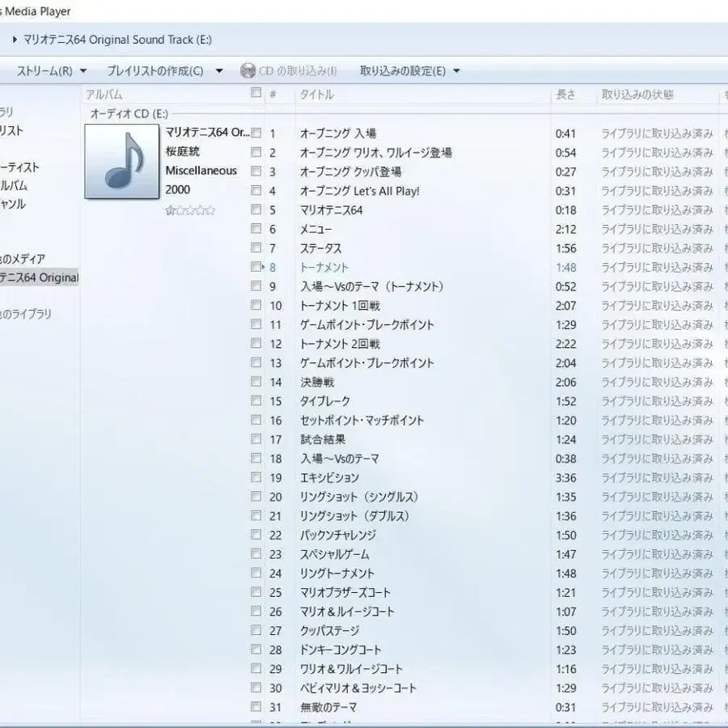
Task: Sort tracks by the 長さ column
Action: 566,94
